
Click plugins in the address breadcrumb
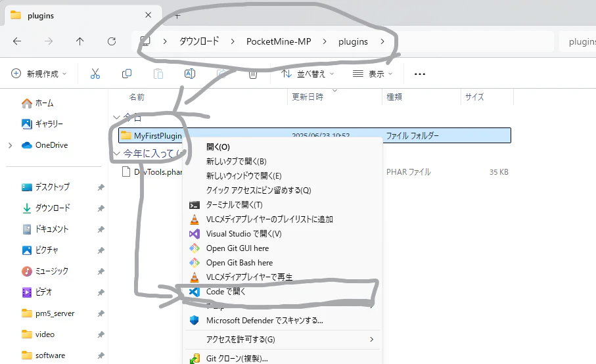point(353,41)
